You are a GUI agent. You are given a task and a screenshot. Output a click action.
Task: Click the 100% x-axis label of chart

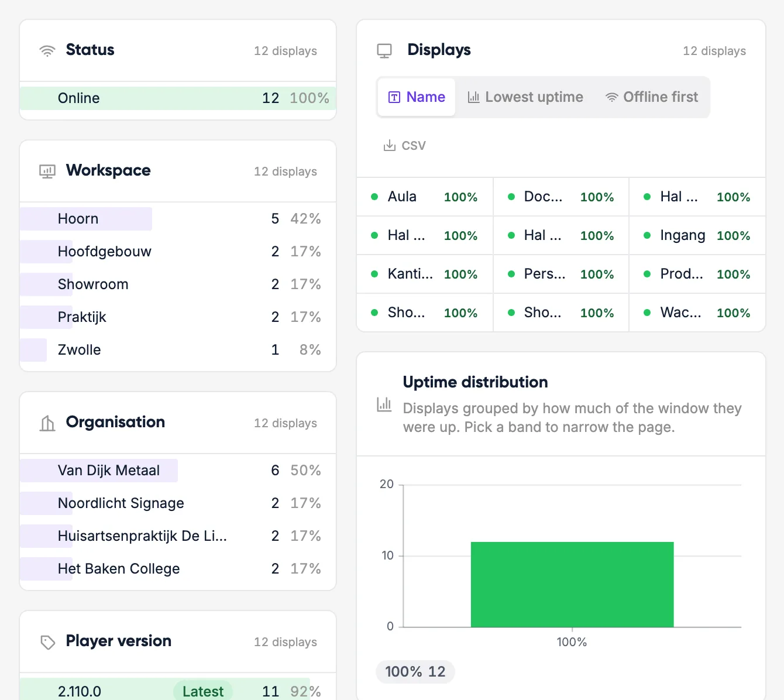click(572, 642)
